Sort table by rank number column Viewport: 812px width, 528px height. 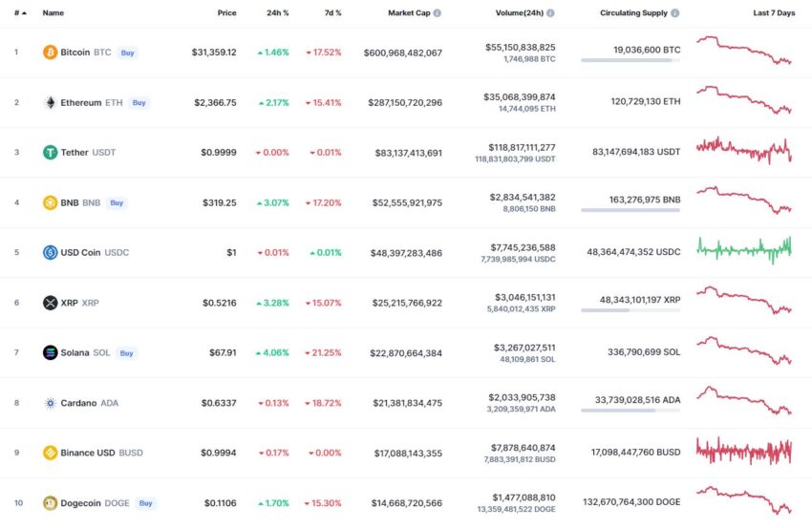pos(20,13)
